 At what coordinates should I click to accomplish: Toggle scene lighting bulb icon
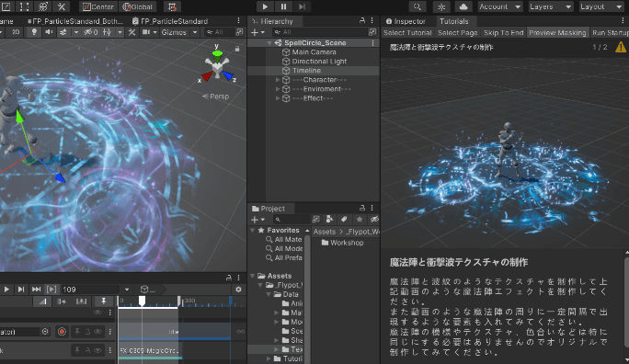point(34,32)
